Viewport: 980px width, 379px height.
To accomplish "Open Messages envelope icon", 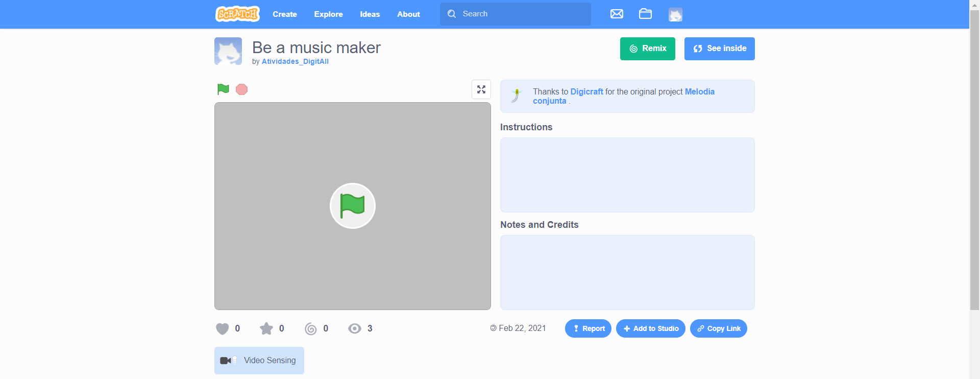I will click(x=617, y=14).
